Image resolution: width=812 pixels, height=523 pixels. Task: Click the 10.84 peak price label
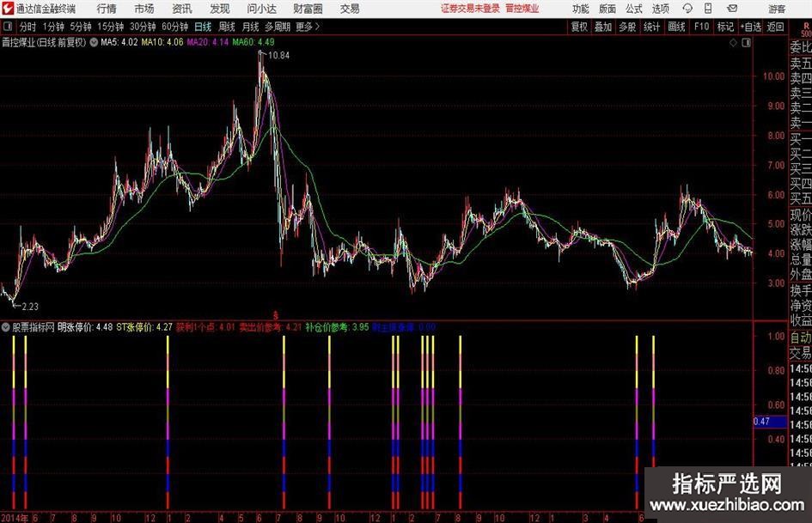click(x=278, y=56)
